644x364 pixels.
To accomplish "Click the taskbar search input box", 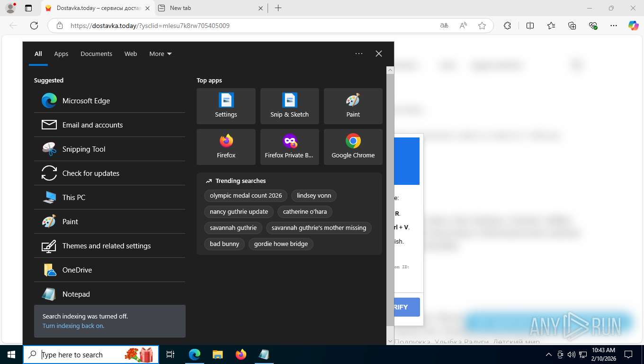I will (x=91, y=355).
